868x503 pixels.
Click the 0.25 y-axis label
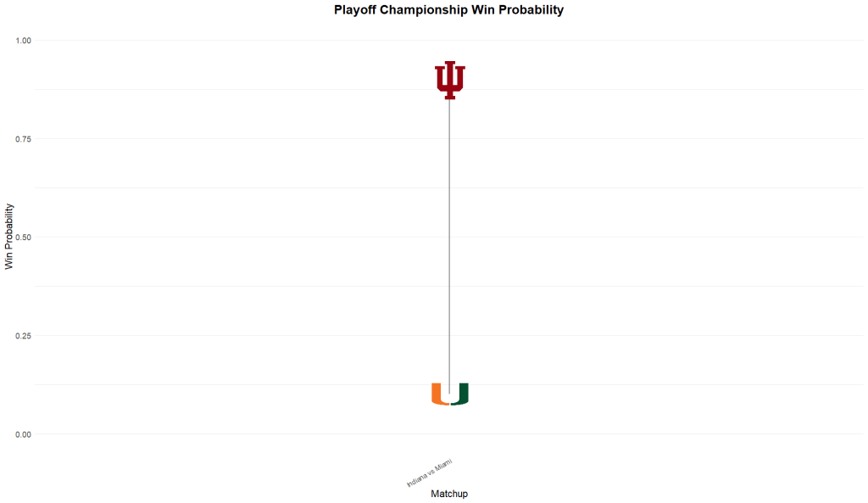point(22,336)
